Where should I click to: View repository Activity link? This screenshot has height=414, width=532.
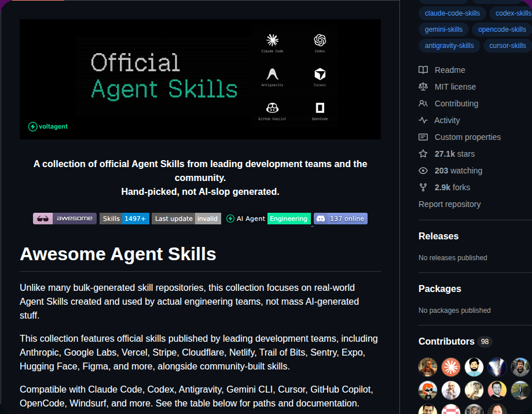(447, 120)
